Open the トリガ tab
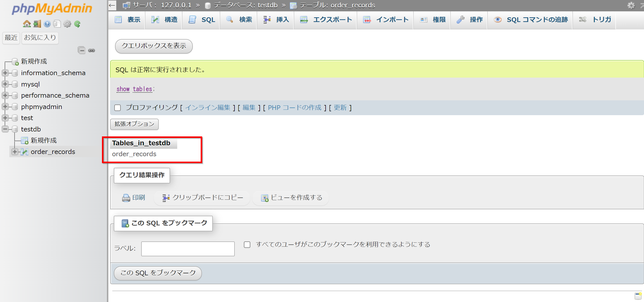Screen dimensions: 644x302 594,20
